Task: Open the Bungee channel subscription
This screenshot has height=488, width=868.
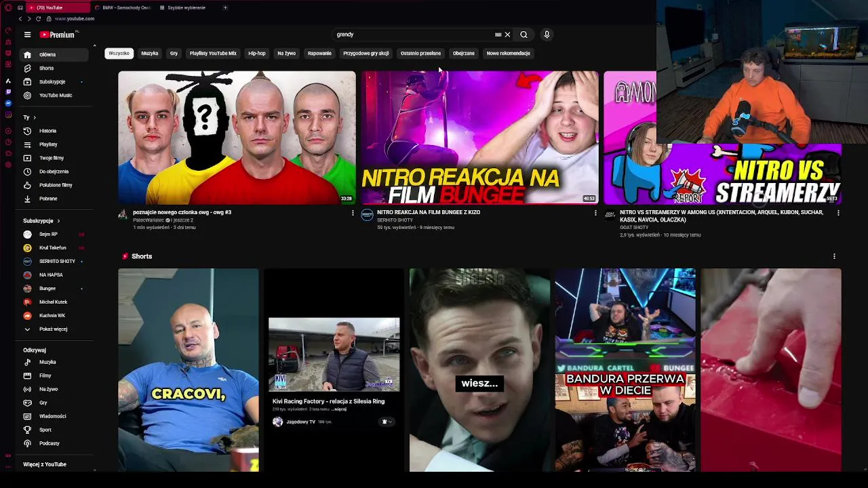Action: (54, 288)
